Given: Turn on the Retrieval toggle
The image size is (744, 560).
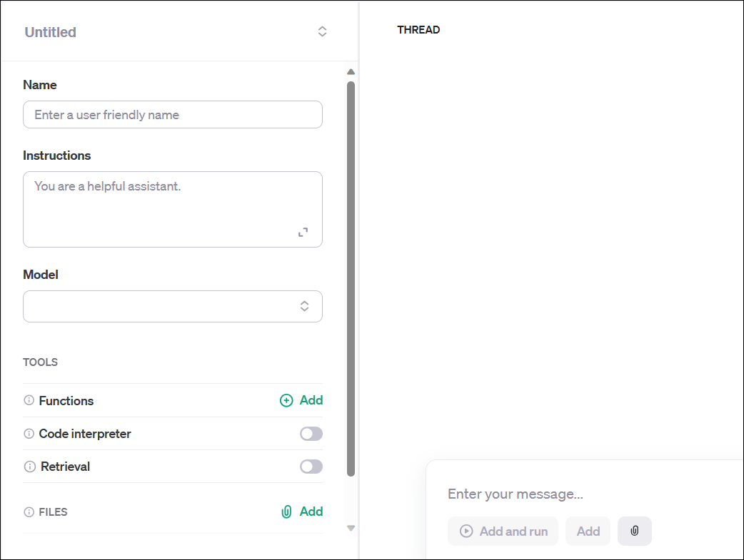Looking at the screenshot, I should click(311, 467).
